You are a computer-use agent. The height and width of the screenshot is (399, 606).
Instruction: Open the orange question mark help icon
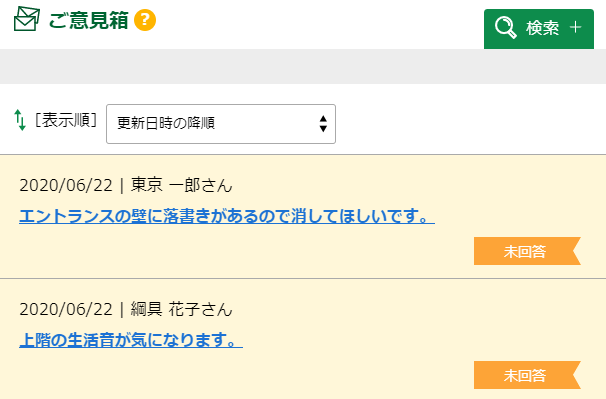(145, 20)
